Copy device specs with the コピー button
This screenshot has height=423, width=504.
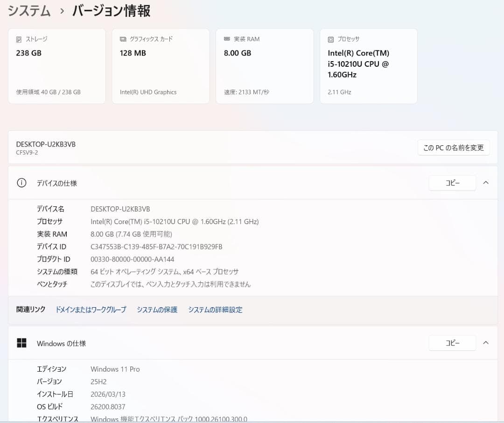coord(452,183)
